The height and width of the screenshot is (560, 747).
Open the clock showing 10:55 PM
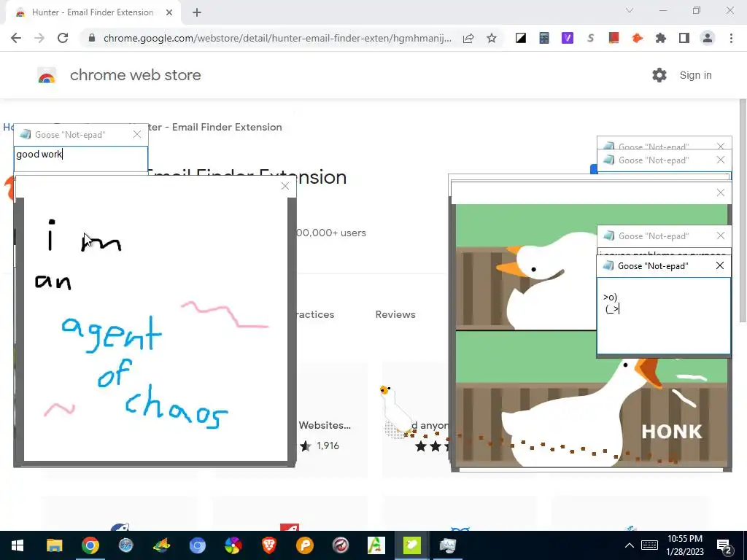click(x=685, y=545)
